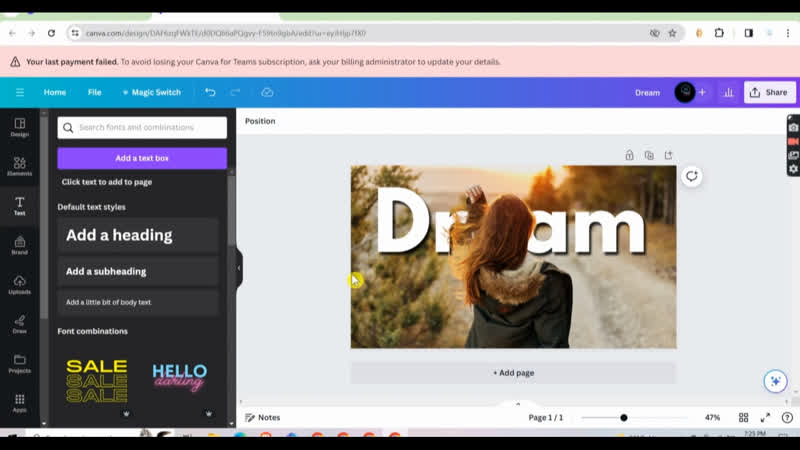
Task: Open Canva Assistant sparkle button
Action: click(x=775, y=381)
